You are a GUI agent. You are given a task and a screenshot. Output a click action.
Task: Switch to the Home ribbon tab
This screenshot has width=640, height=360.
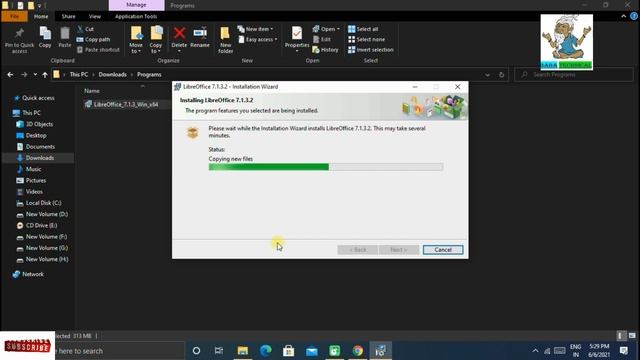[41, 16]
